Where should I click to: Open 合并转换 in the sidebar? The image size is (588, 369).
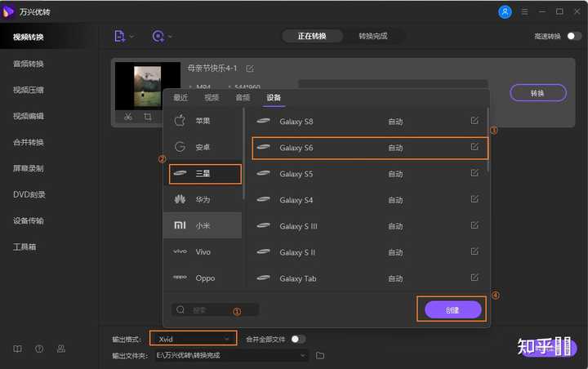coord(29,142)
